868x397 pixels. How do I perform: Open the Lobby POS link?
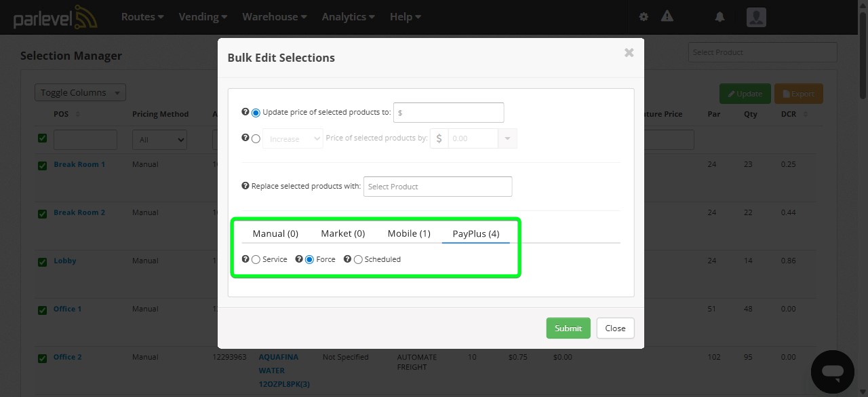(x=64, y=260)
